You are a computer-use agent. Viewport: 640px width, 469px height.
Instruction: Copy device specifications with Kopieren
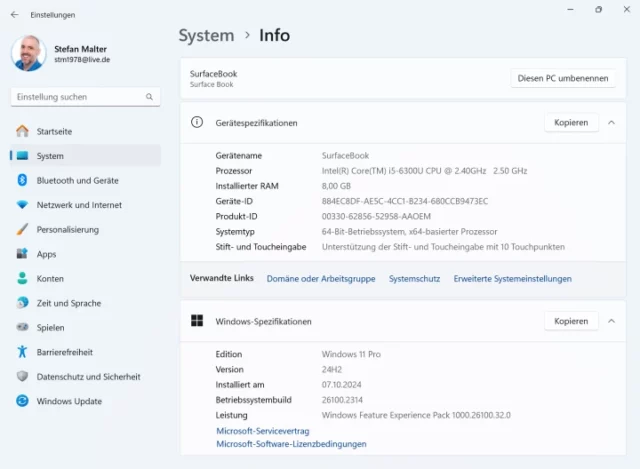pos(571,122)
